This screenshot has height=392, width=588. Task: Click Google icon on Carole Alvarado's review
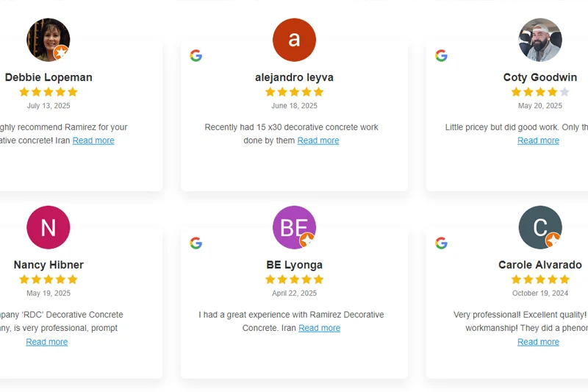441,243
